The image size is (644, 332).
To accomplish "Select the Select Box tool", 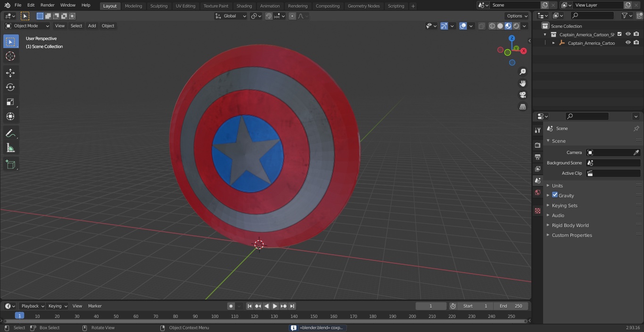I will point(10,41).
